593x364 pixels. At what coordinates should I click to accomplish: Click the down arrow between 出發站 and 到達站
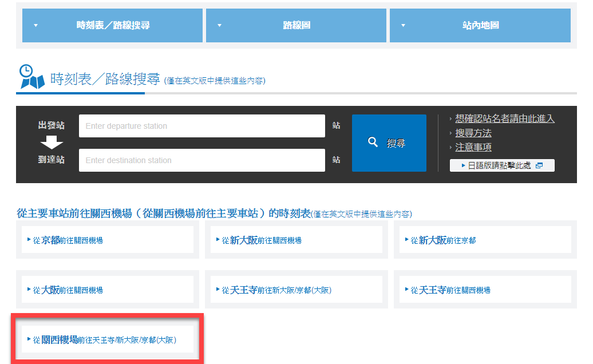[52, 143]
